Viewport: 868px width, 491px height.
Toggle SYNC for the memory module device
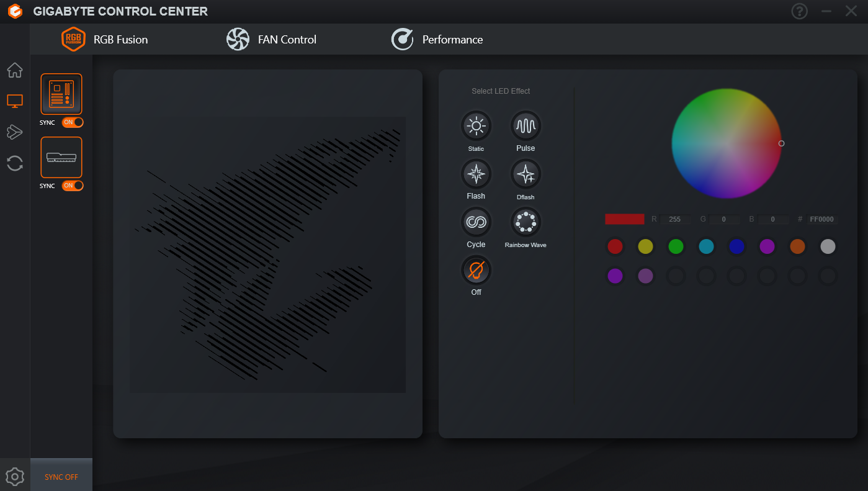73,186
